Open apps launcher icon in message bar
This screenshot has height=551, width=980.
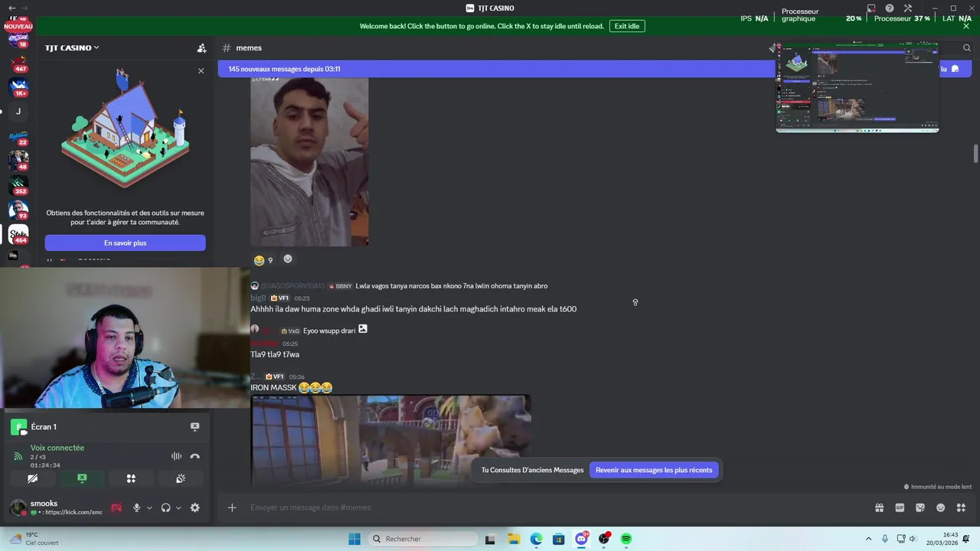pos(961,507)
